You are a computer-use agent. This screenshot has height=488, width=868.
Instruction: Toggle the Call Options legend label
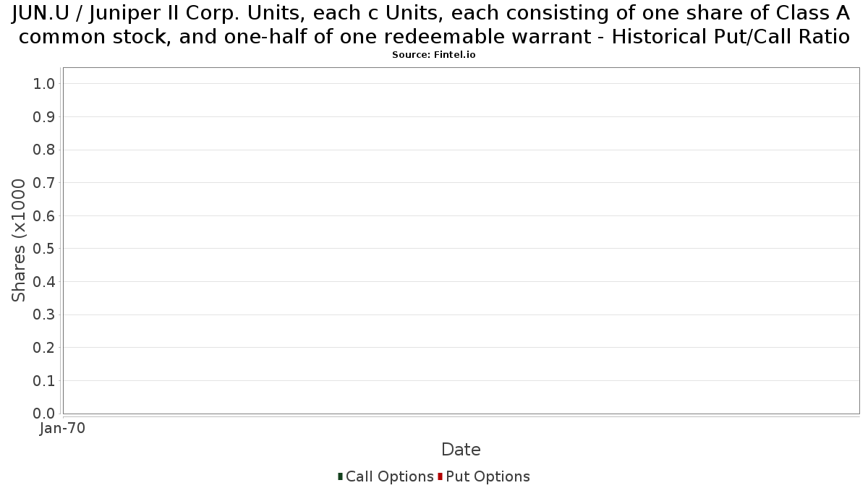click(390, 476)
